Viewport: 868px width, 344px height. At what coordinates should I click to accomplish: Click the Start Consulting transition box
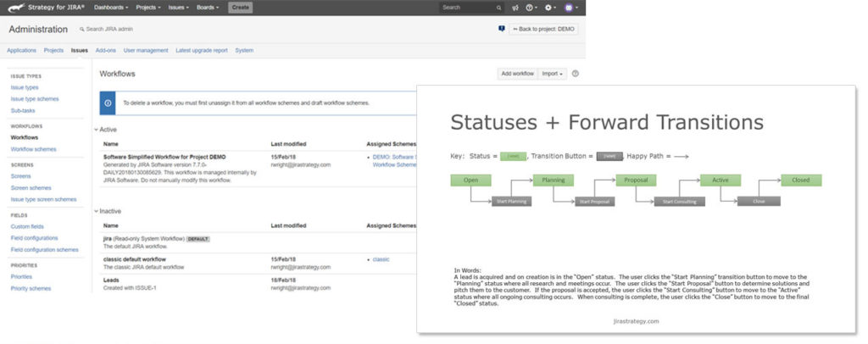point(679,202)
